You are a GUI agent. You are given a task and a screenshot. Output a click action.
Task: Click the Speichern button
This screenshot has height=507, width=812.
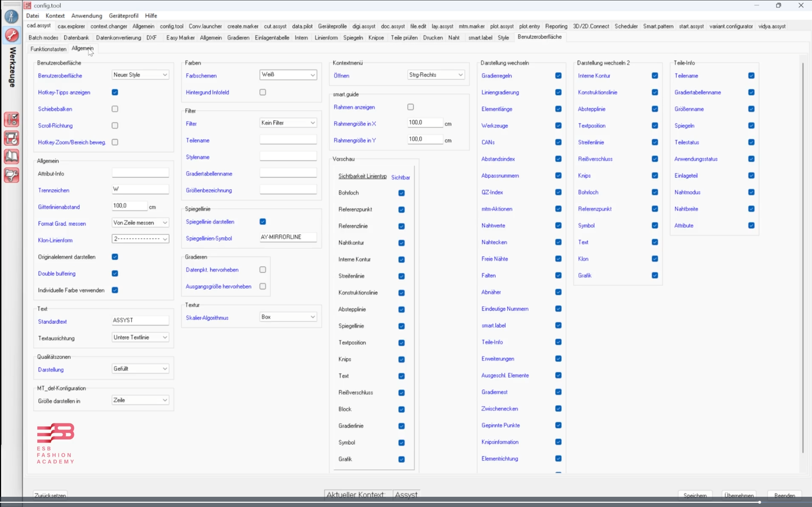(x=695, y=495)
